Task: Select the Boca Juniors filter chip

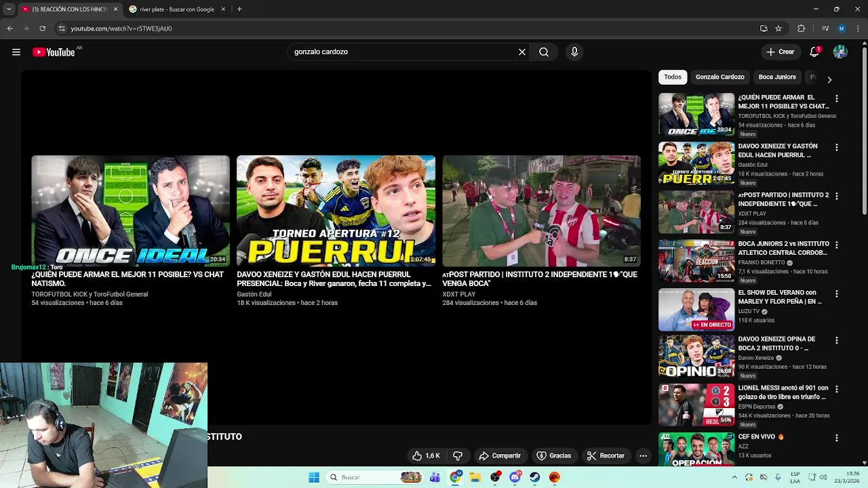Action: (x=777, y=77)
